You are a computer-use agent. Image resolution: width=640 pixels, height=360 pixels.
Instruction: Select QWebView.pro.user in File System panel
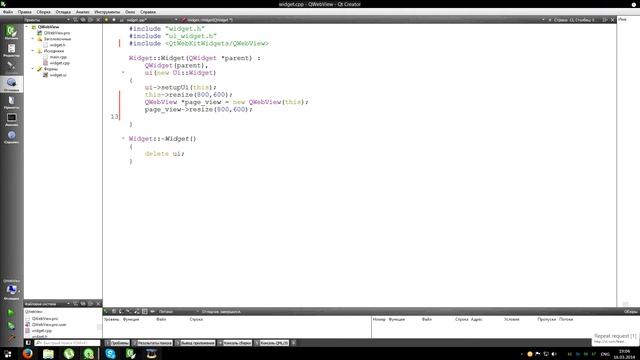(x=49, y=324)
